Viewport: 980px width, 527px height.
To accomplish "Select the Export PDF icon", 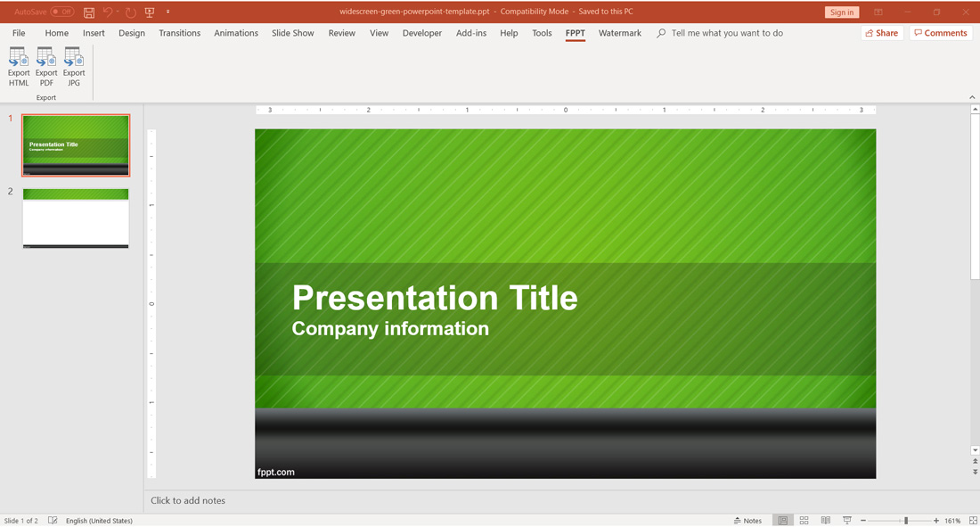I will (45, 65).
